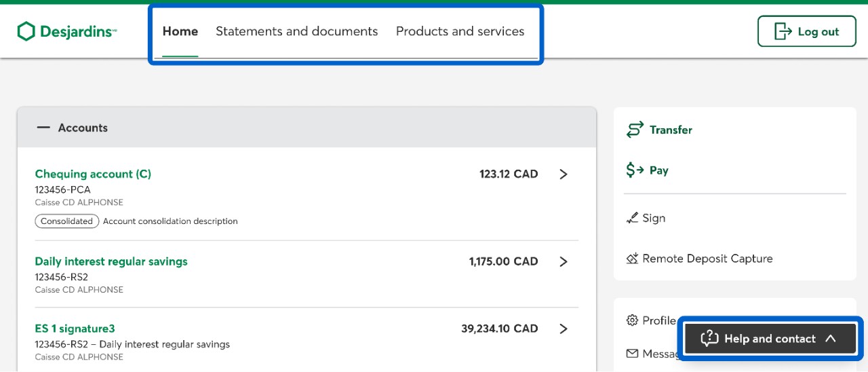Click the Pay dollar icon
The image size is (868, 372).
point(635,170)
